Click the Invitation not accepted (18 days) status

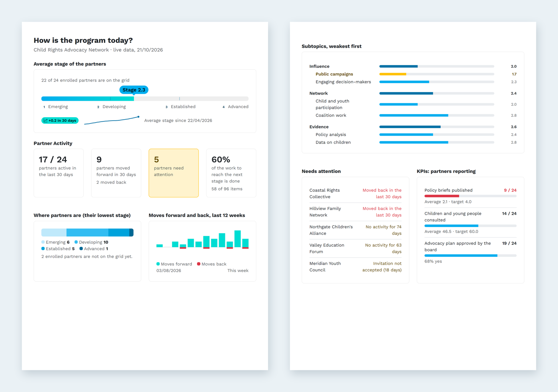[382, 267]
